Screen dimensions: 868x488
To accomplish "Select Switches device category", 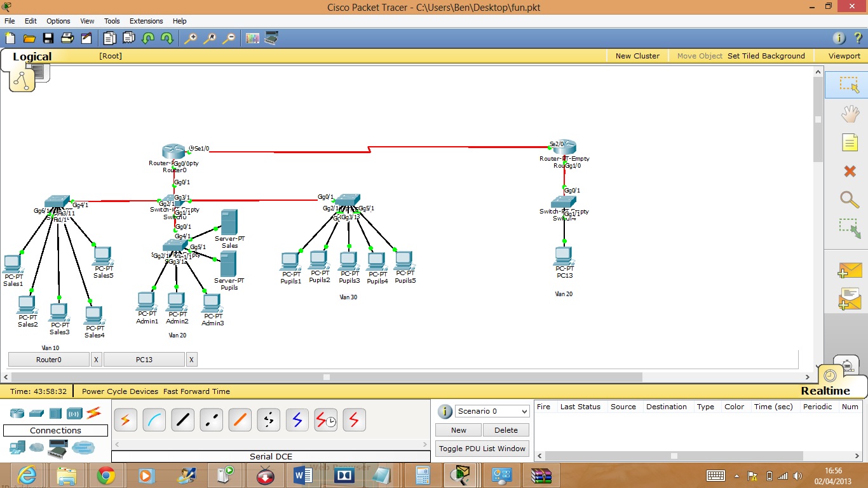I will point(36,413).
